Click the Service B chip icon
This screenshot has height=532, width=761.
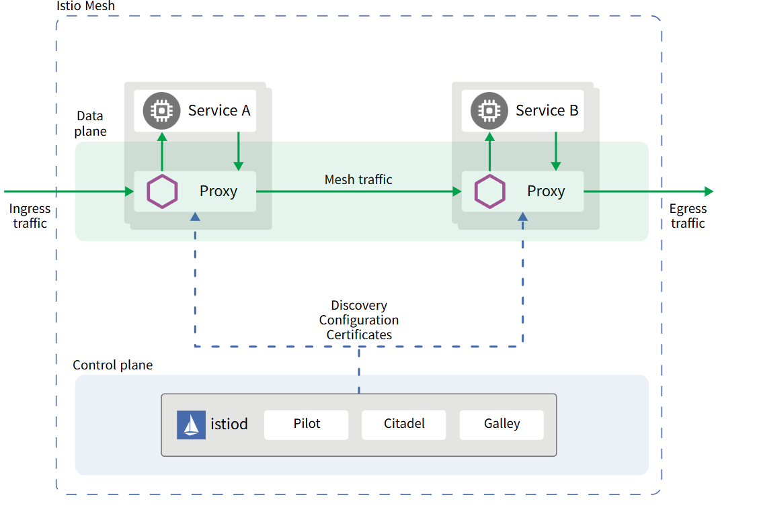(x=489, y=110)
